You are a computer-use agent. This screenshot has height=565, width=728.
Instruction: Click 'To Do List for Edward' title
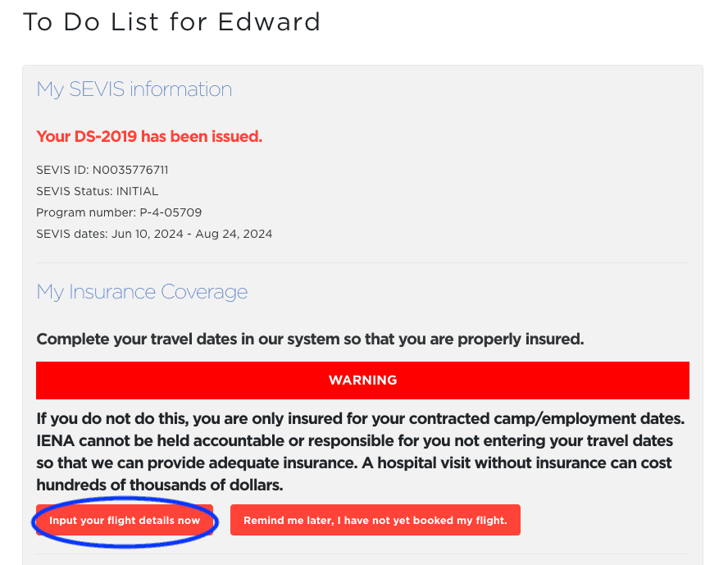coord(171,22)
